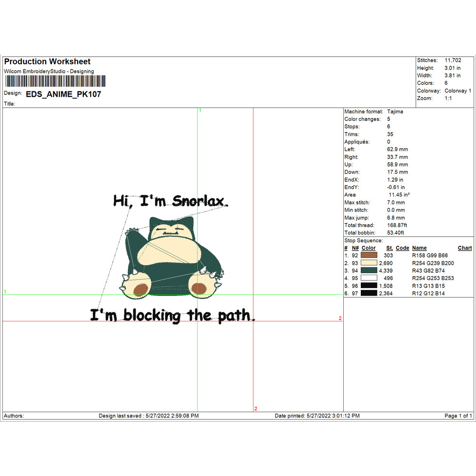The width and height of the screenshot is (476, 476).
Task: Click the Code column header
Action: 402,248
